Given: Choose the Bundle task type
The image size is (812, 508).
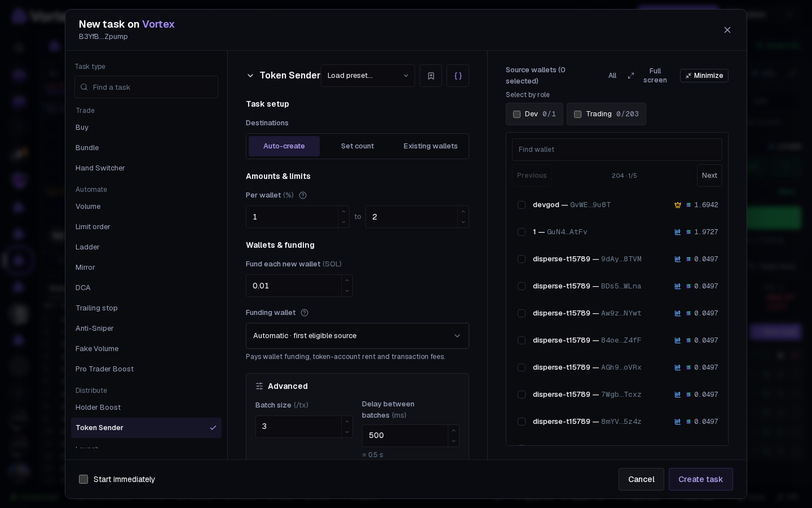Looking at the screenshot, I should [146, 148].
